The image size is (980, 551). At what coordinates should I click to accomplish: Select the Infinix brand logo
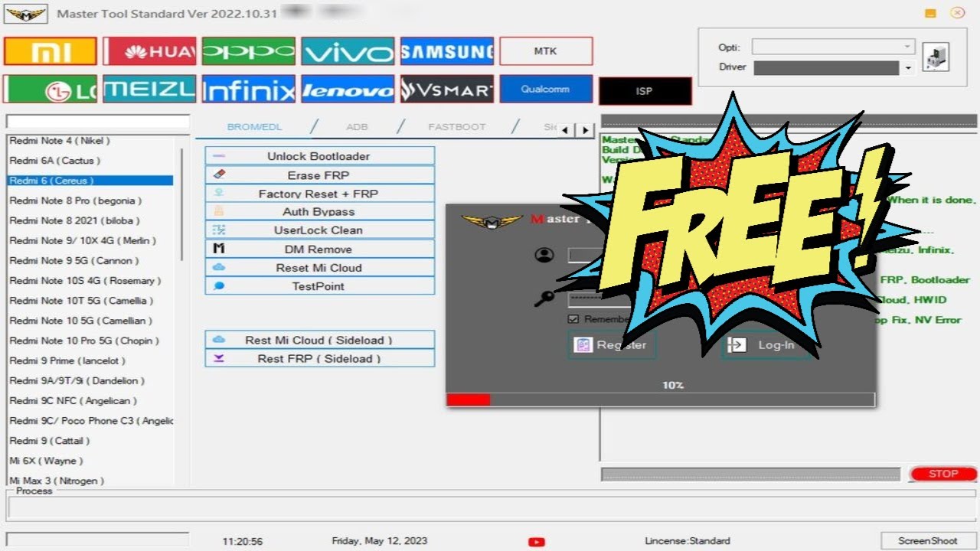(x=249, y=89)
